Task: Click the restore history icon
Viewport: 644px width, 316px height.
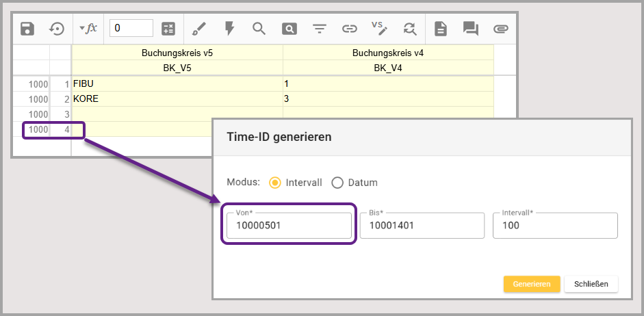Action: click(x=57, y=29)
